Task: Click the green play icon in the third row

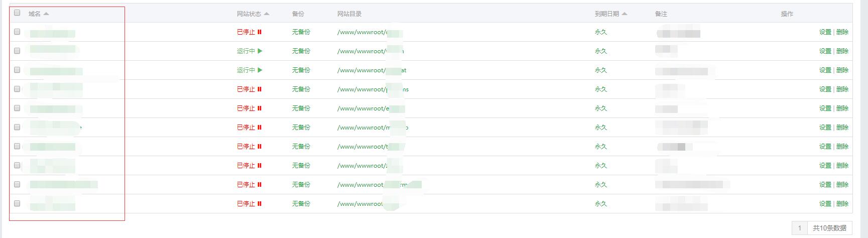Action: coord(260,70)
